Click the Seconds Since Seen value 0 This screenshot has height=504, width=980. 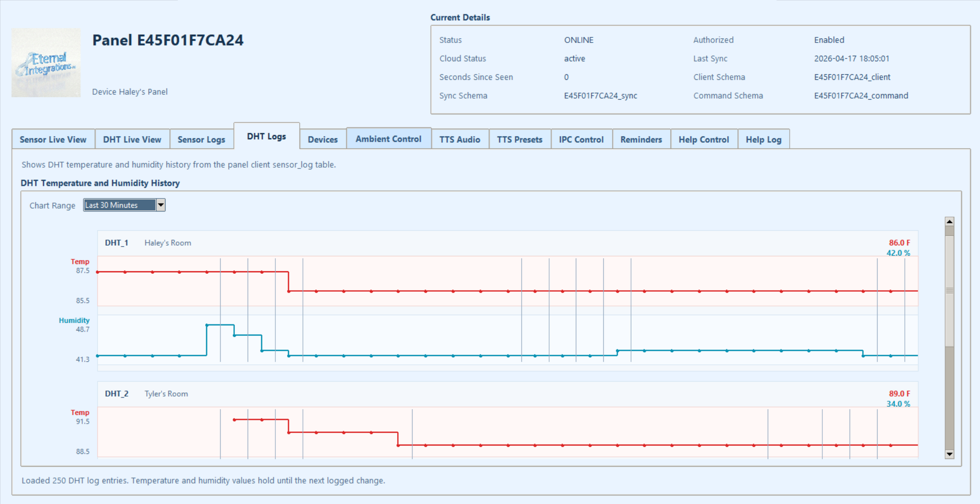[567, 77]
